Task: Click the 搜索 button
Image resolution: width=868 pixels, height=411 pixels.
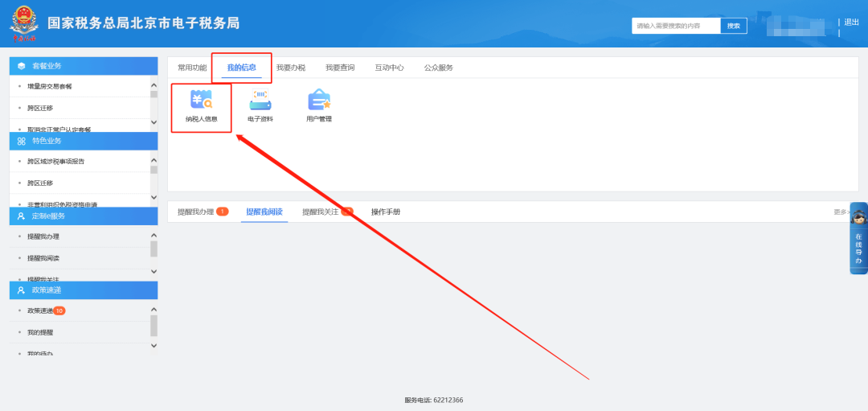Action: pos(733,26)
